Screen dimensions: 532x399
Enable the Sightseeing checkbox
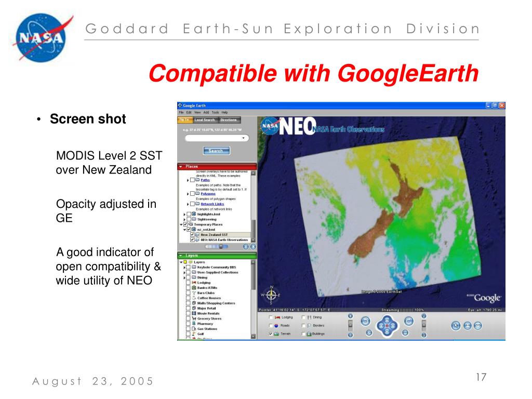point(189,220)
